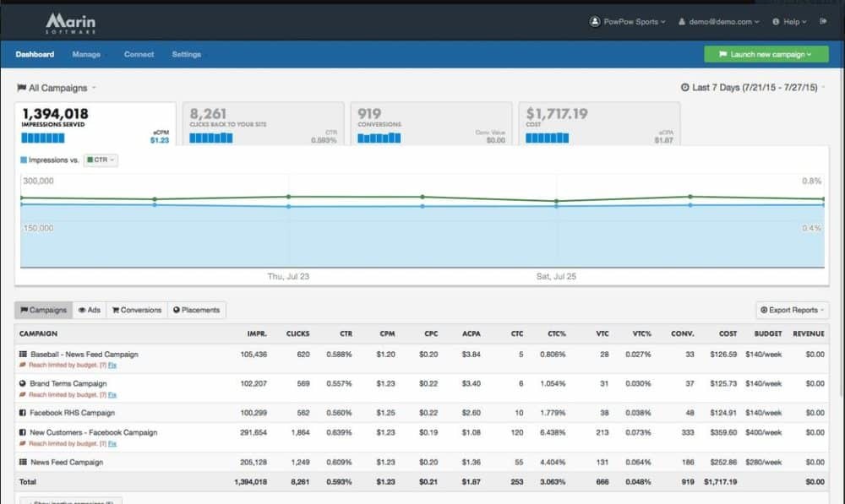This screenshot has width=845, height=504.
Task: Click Fix link under Brand Terms Campaign
Action: click(112, 394)
